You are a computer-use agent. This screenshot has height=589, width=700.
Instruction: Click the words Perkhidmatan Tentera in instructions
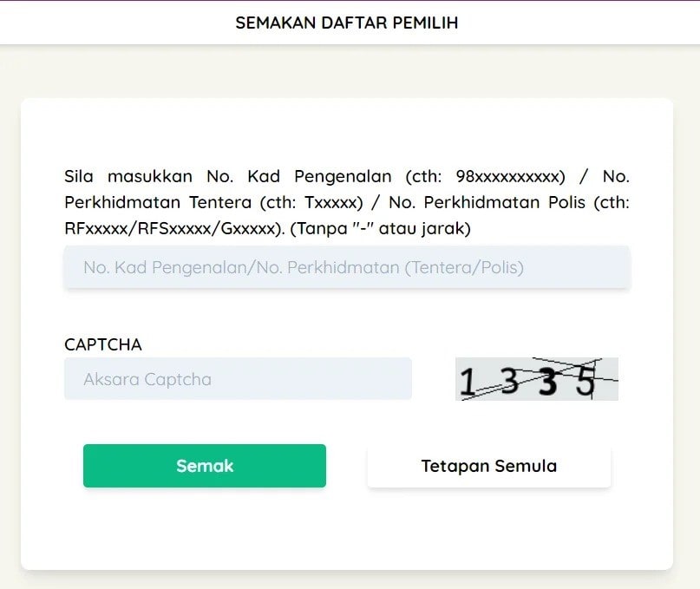click(x=158, y=202)
